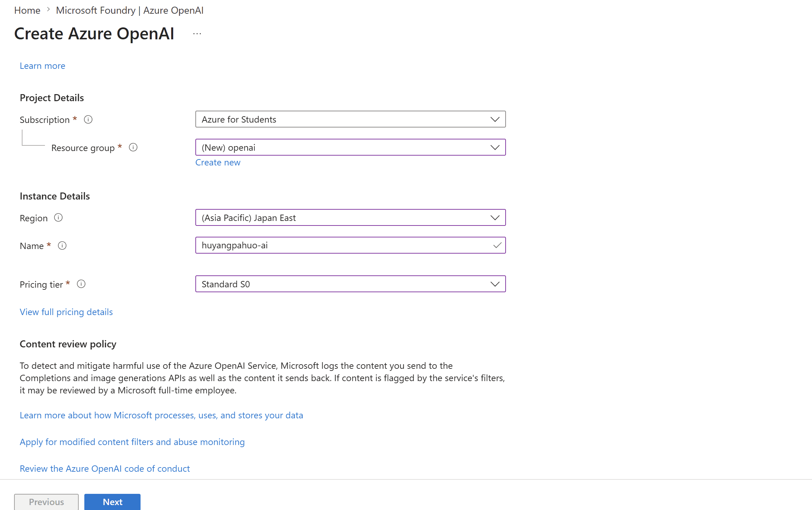Click Apply for modified content filters link

point(132,442)
